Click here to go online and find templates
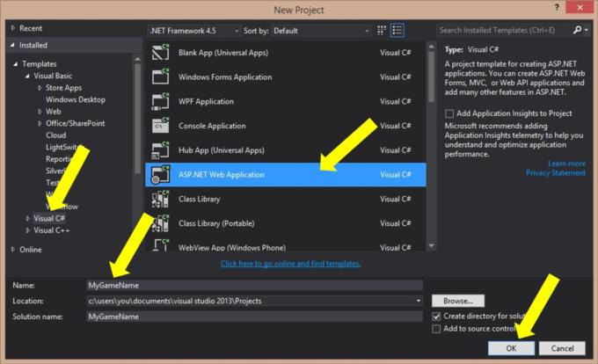This screenshot has height=364, width=598. pos(290,264)
